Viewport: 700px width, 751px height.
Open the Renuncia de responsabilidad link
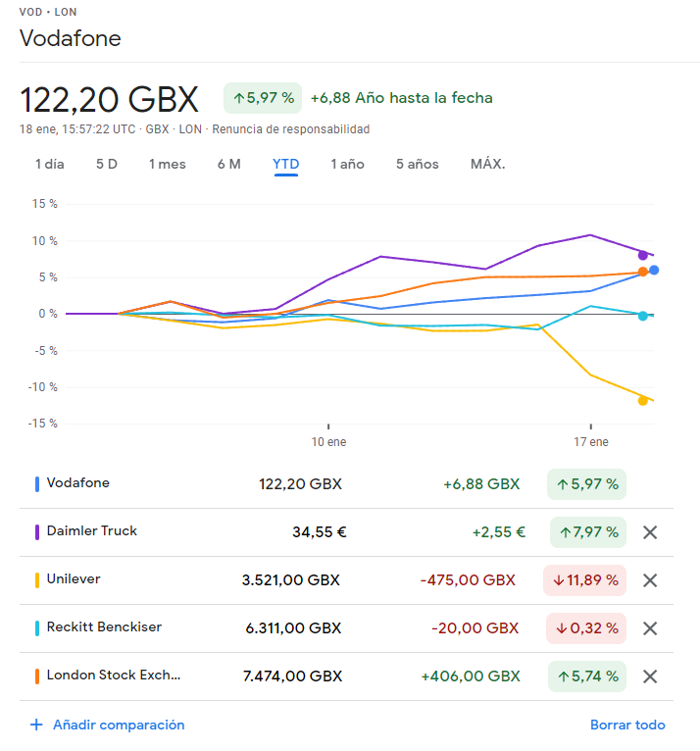[291, 129]
